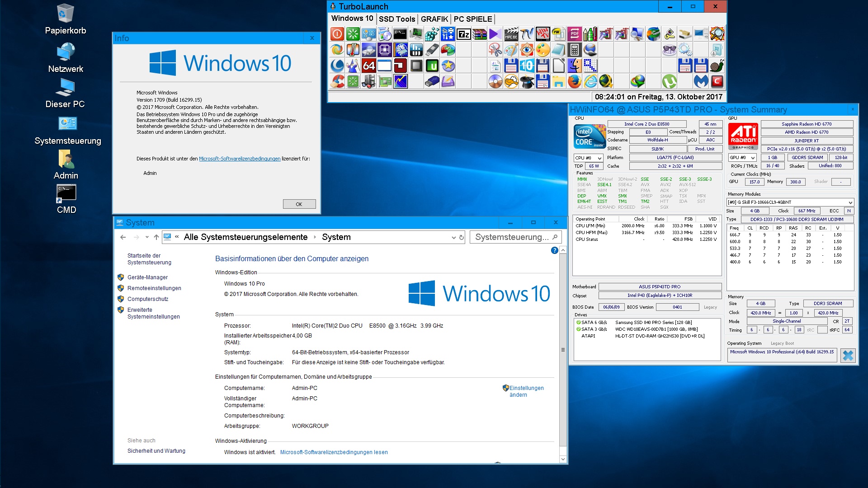This screenshot has height=488, width=868.
Task: Open Firefox from TurboLaunch
Action: pyautogui.click(x=575, y=81)
